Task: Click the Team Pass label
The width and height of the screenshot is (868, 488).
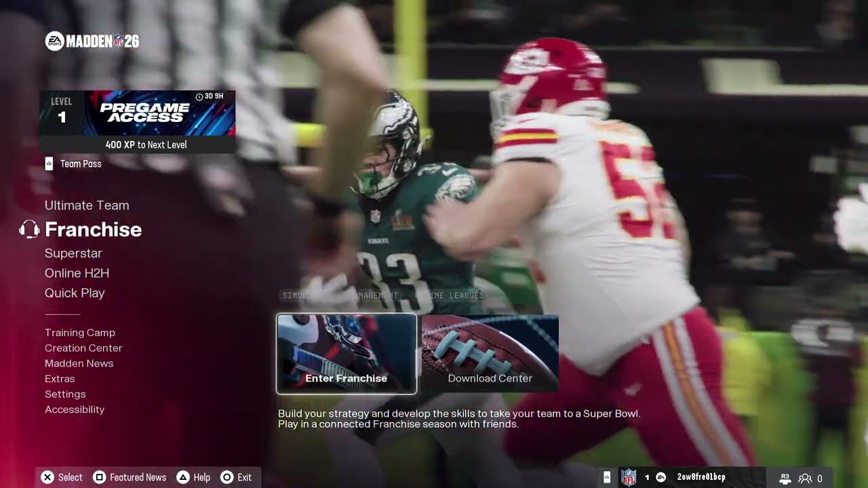Action: click(x=81, y=164)
